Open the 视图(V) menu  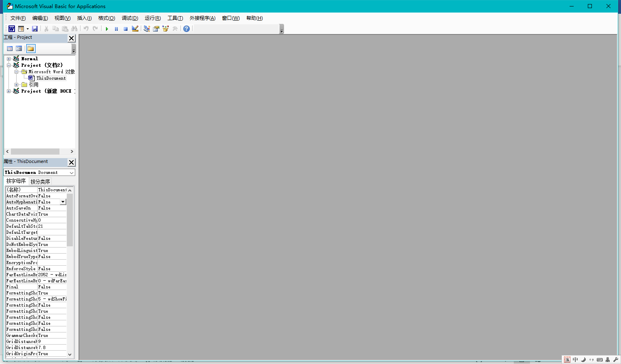pyautogui.click(x=62, y=18)
